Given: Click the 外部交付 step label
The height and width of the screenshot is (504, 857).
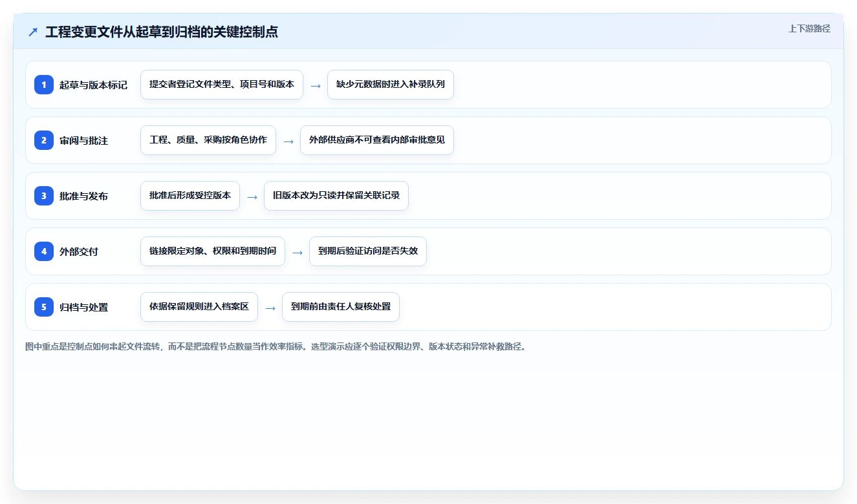Looking at the screenshot, I should [x=79, y=251].
